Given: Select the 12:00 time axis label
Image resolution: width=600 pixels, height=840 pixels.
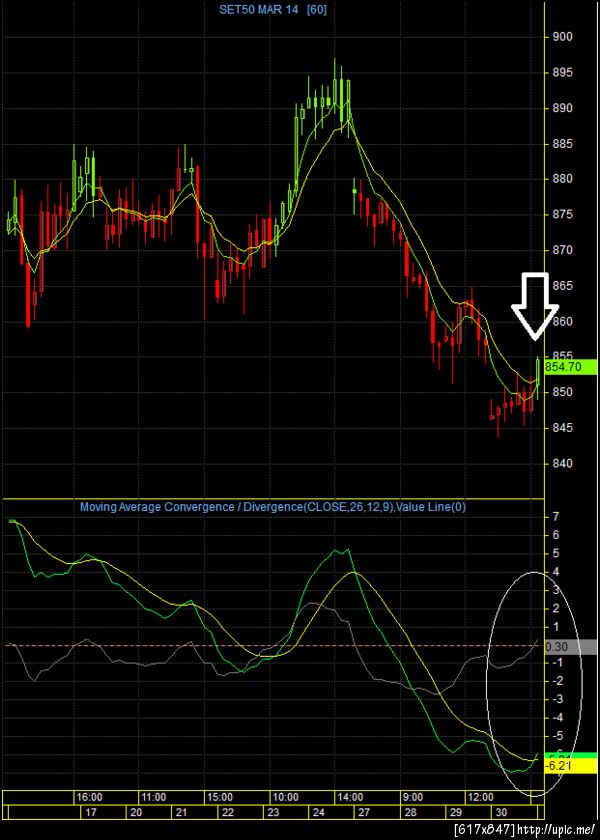Looking at the screenshot, I should (479, 797).
